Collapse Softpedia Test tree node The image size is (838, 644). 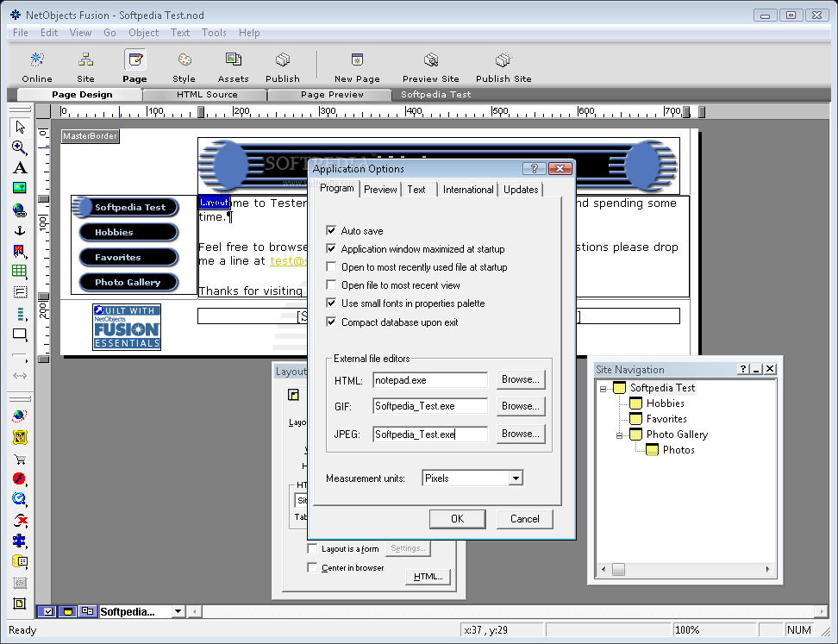tap(603, 389)
